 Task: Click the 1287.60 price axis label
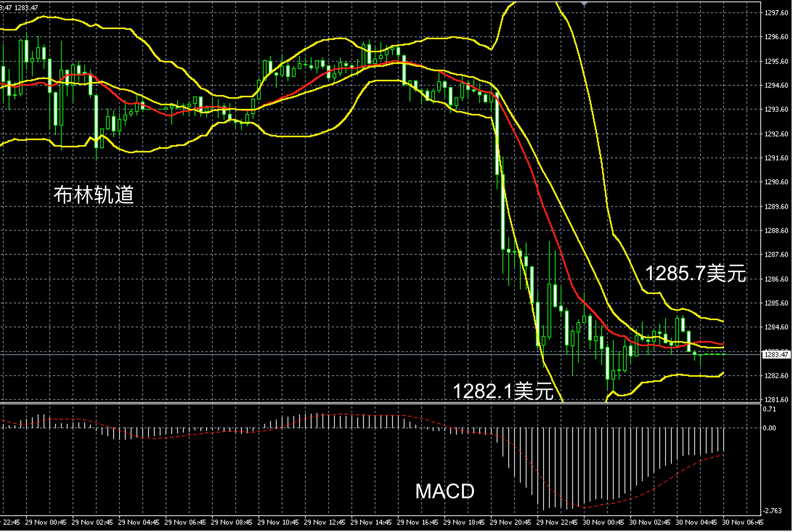(x=776, y=254)
